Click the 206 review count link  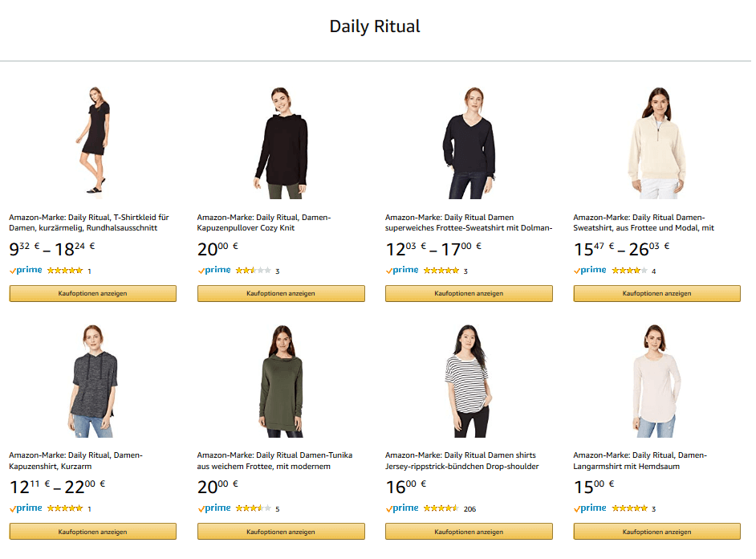[469, 509]
